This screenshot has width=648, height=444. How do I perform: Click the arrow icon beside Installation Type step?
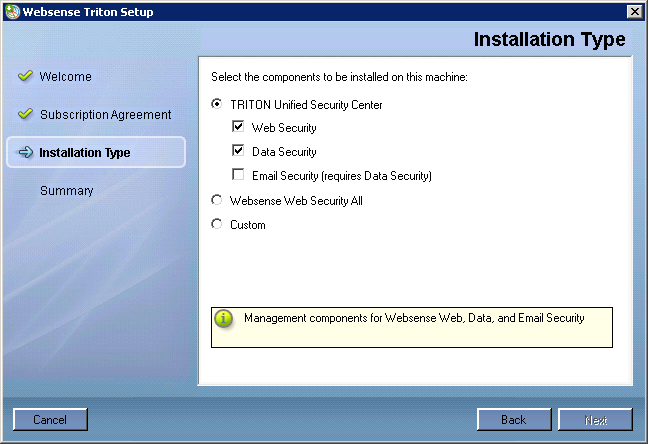[26, 152]
